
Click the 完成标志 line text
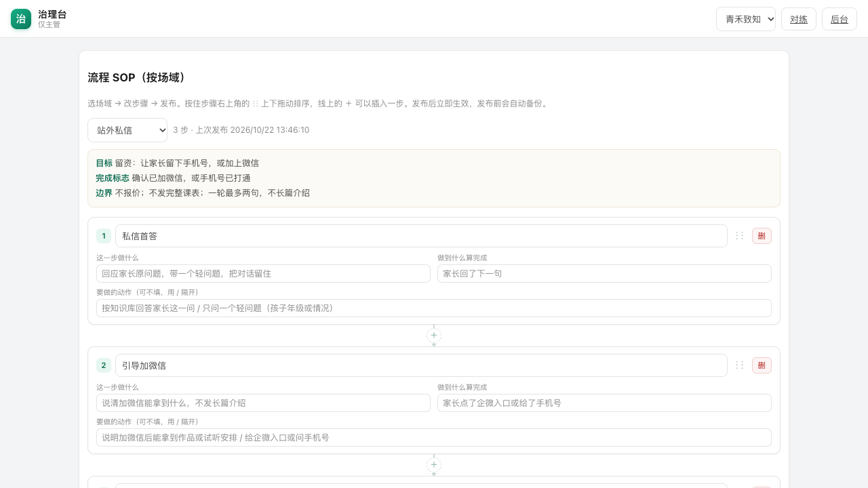(x=173, y=178)
